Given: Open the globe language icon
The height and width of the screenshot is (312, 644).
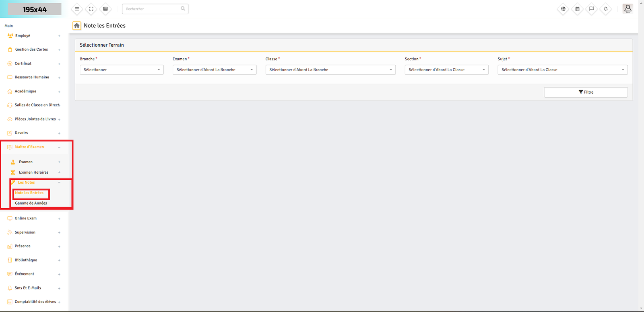Looking at the screenshot, I should (x=563, y=9).
